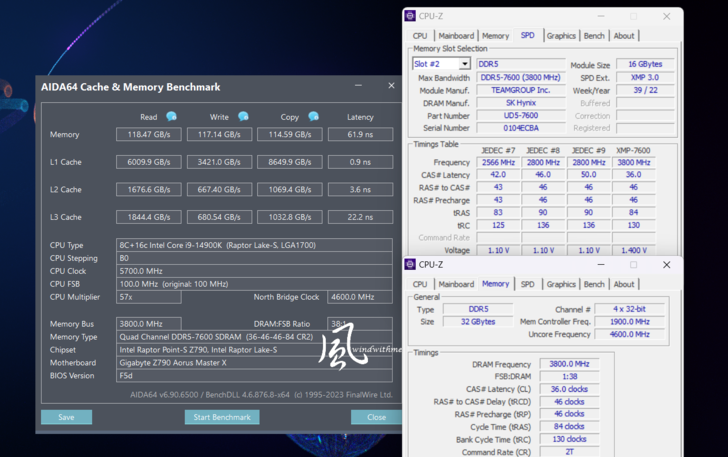This screenshot has height=457, width=728.
Task: Select Bench tab in the lower CPU-Z window
Action: [594, 284]
